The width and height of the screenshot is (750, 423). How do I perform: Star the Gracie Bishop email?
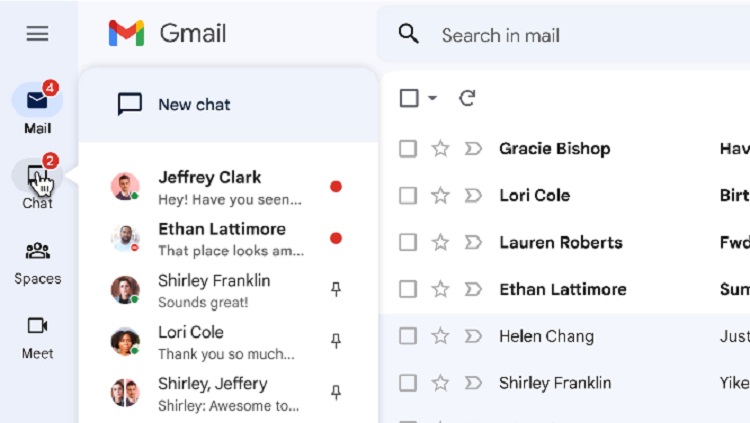440,149
